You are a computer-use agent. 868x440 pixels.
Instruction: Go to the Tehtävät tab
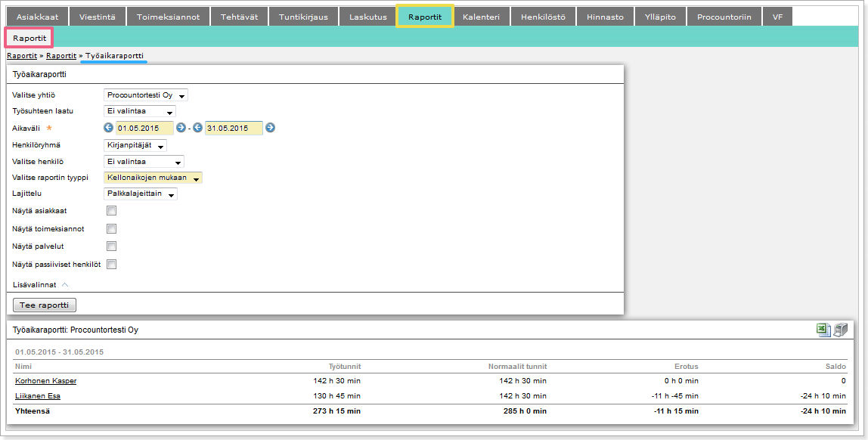point(239,17)
